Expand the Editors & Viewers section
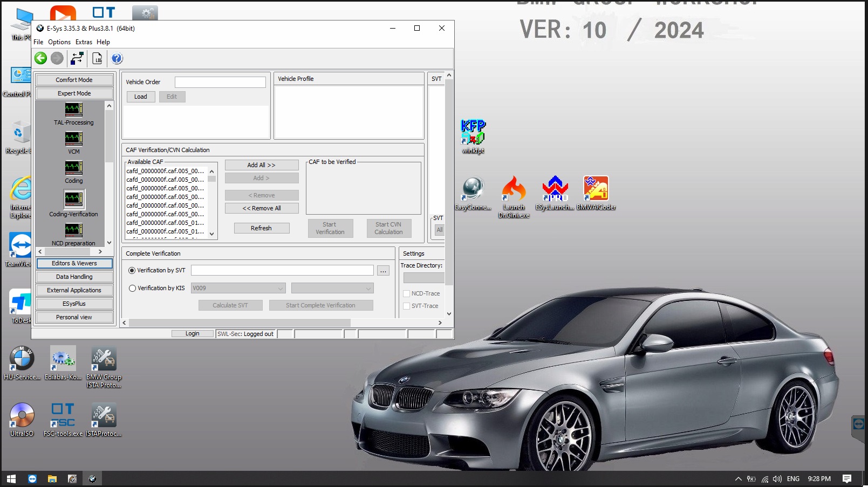Viewport: 868px width, 487px height. click(x=74, y=263)
